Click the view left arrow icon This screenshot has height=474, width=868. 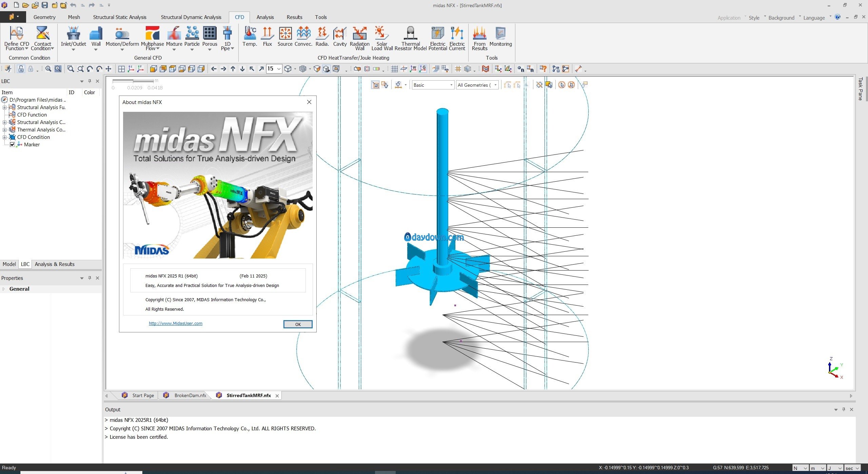click(x=214, y=69)
